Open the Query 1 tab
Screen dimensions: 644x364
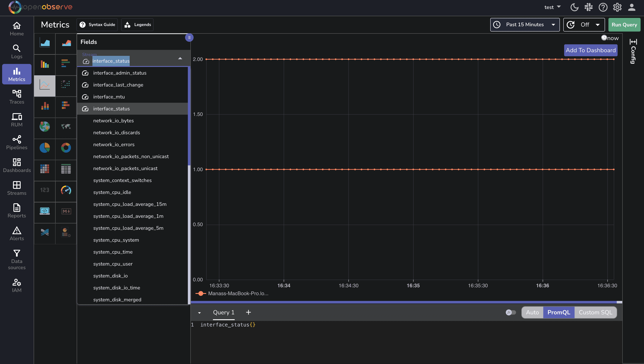click(x=223, y=312)
